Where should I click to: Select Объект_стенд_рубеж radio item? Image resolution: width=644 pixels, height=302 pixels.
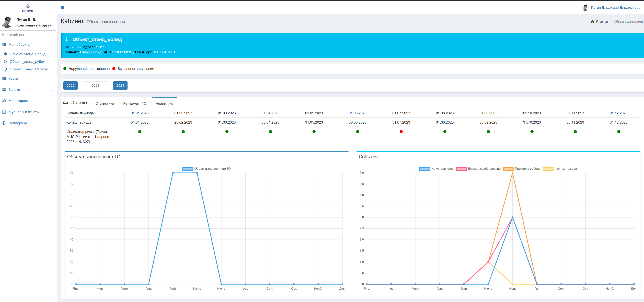(x=5, y=62)
